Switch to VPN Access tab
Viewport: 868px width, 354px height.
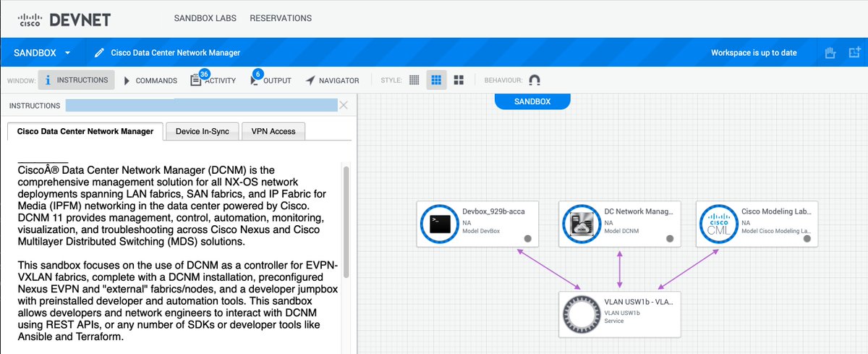pos(273,132)
